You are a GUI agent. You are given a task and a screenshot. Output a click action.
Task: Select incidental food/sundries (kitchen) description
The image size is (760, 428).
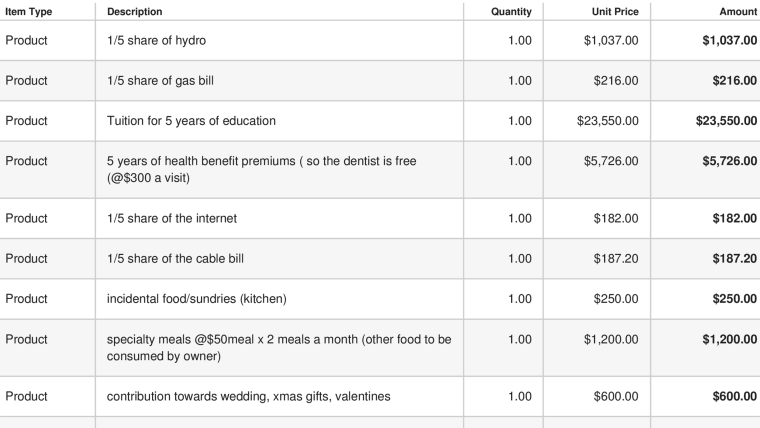point(197,299)
